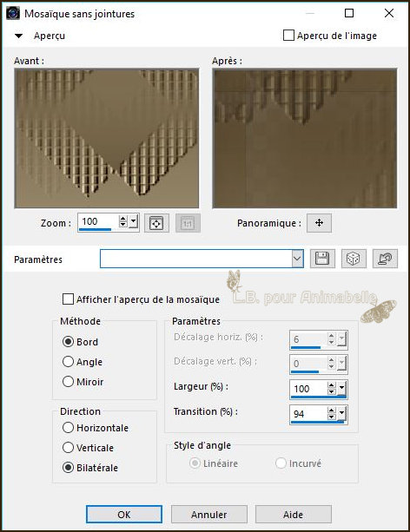Click the fit-to-window zoom icon
Screen dimensions: 410x532
click(x=156, y=223)
